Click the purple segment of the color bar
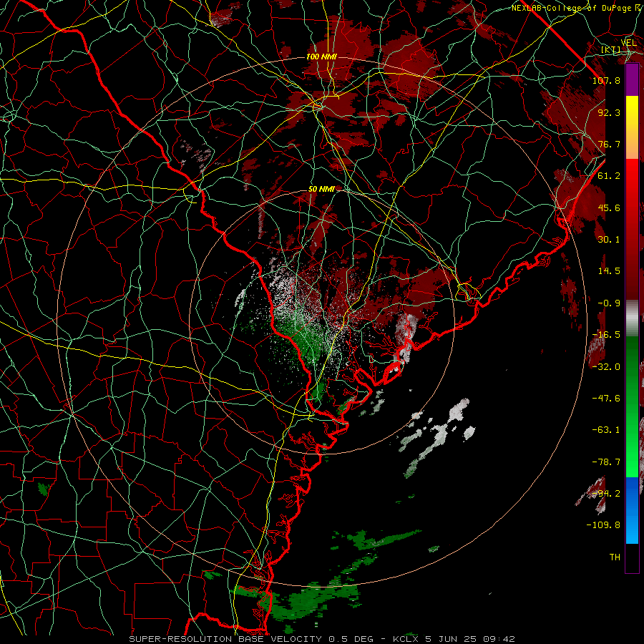Screen dimensions: 644x644 click(x=632, y=79)
